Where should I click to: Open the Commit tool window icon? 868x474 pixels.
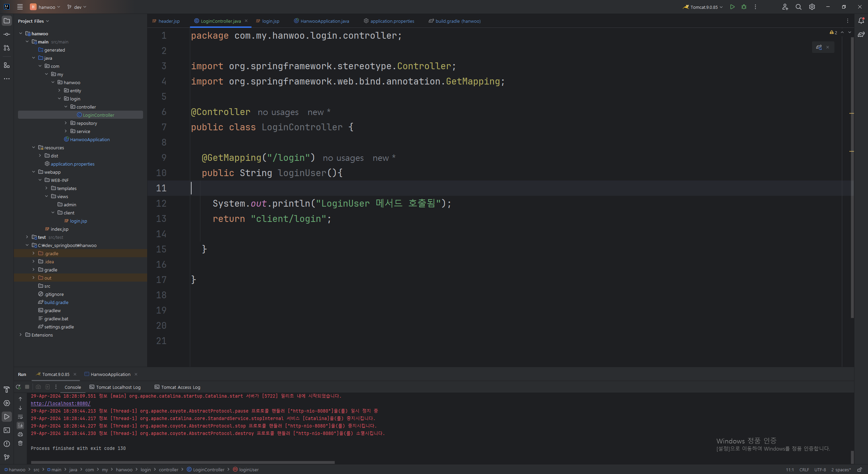pos(7,34)
